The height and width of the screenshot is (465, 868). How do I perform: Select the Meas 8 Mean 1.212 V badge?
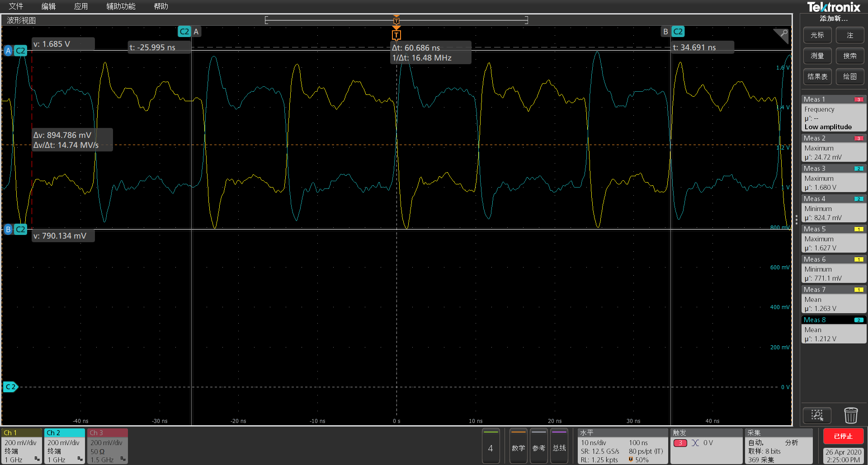pyautogui.click(x=834, y=330)
